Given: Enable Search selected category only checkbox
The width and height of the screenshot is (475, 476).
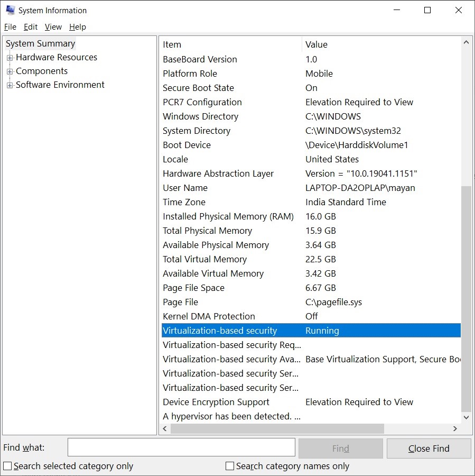Looking at the screenshot, I should click(7, 466).
